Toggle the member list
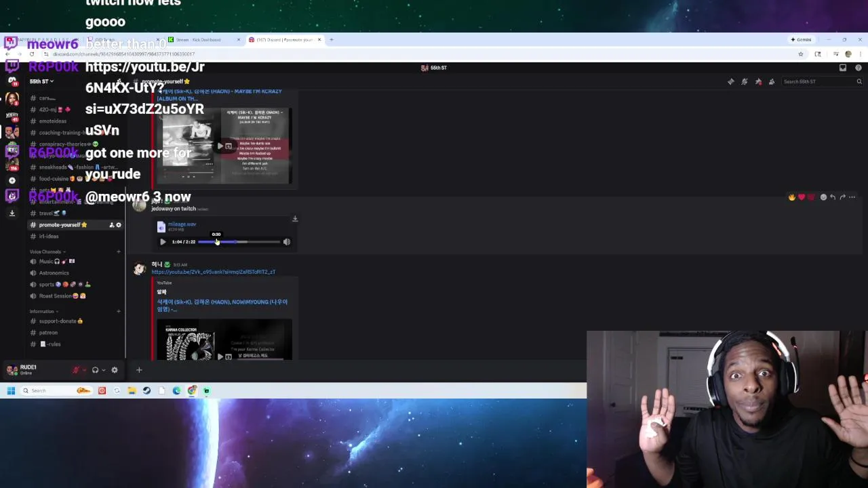The image size is (868, 488). (x=772, y=82)
